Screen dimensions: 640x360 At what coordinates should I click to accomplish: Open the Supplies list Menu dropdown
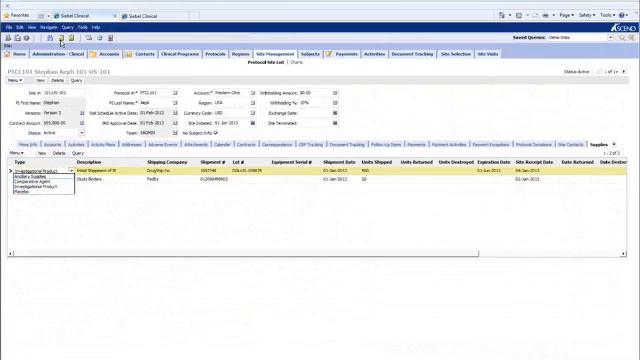pos(16,153)
